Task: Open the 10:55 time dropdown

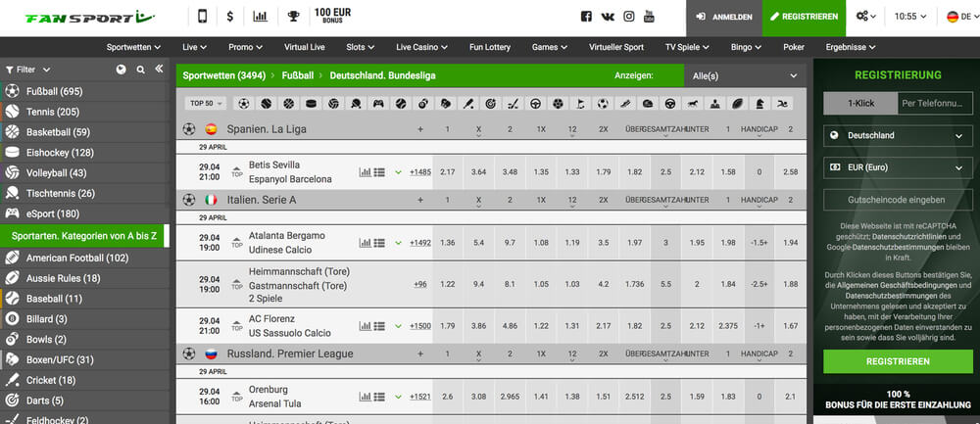Action: [910, 17]
